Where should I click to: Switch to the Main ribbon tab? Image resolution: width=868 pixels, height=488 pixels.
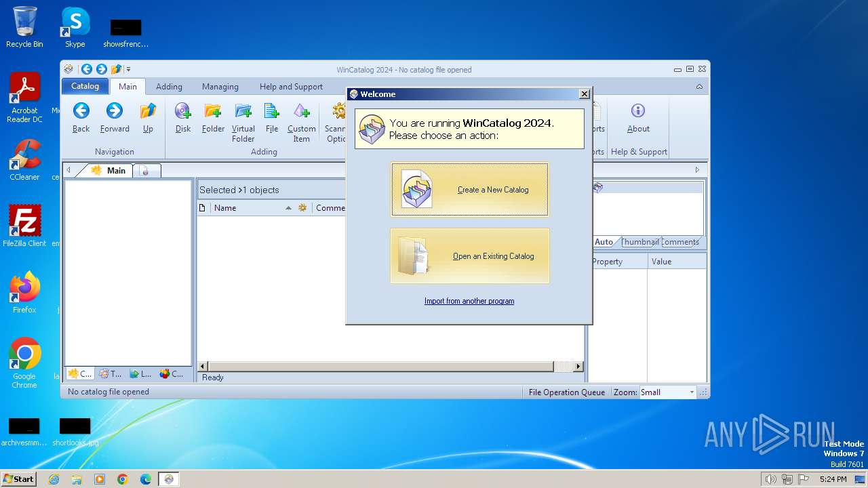pos(127,87)
